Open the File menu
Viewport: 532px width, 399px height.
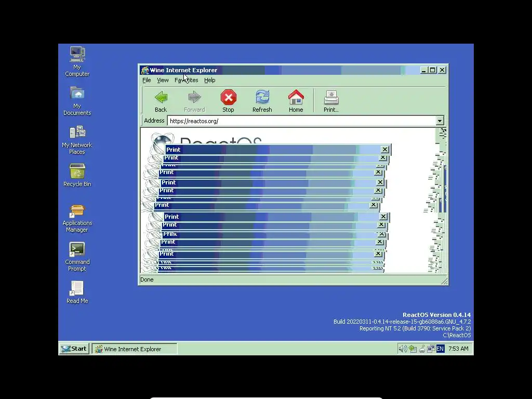pyautogui.click(x=147, y=80)
